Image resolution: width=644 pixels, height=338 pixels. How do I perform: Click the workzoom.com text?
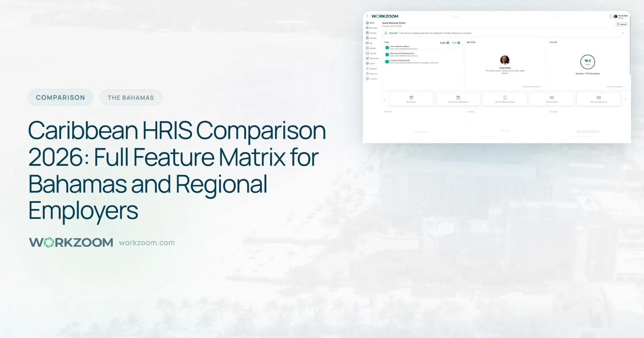click(147, 242)
